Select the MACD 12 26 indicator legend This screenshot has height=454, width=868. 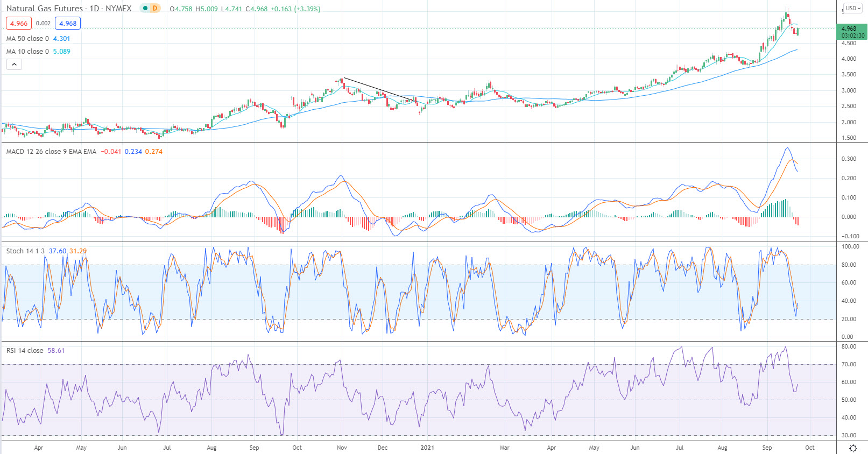point(51,152)
